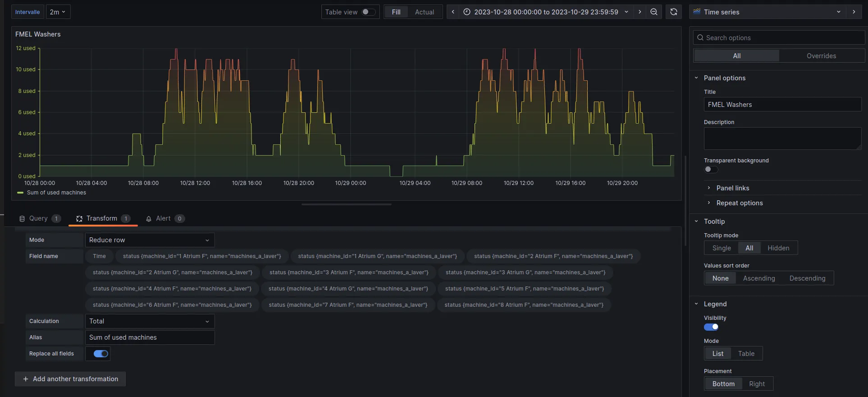Open the Time series visualization picker
868x397 pixels.
pyautogui.click(x=767, y=12)
